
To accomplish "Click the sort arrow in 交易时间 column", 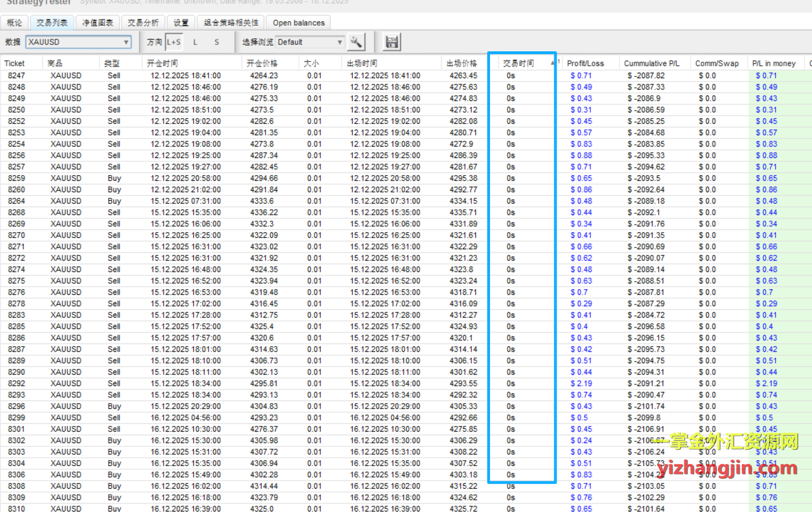I will coord(552,63).
